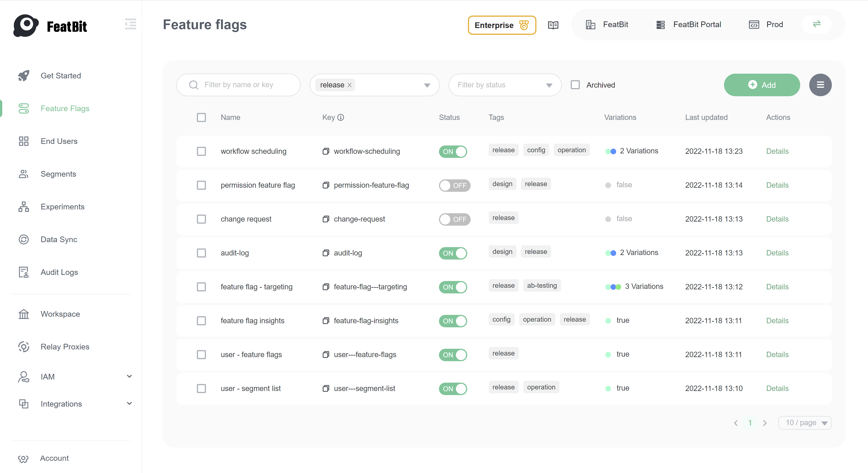Copy the feature-flag-insights key
The width and height of the screenshot is (868, 473).
coord(325,321)
